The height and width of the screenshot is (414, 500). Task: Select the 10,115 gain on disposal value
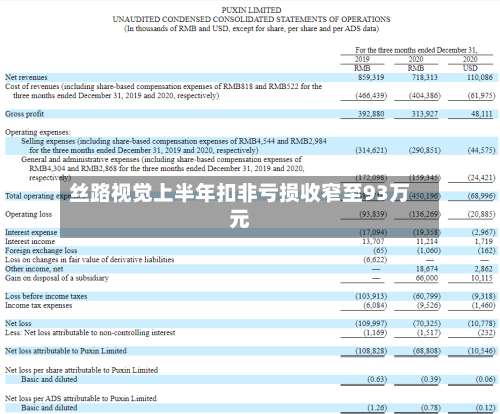(x=482, y=278)
